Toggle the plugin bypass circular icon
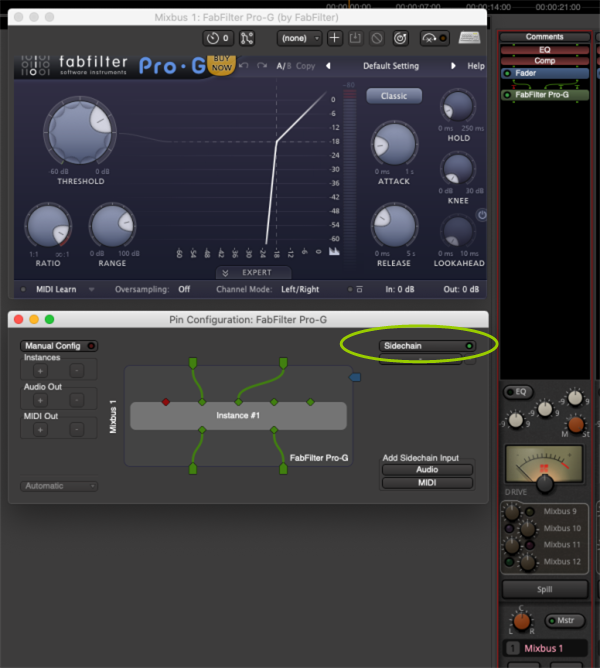The height and width of the screenshot is (668, 600). coord(400,38)
